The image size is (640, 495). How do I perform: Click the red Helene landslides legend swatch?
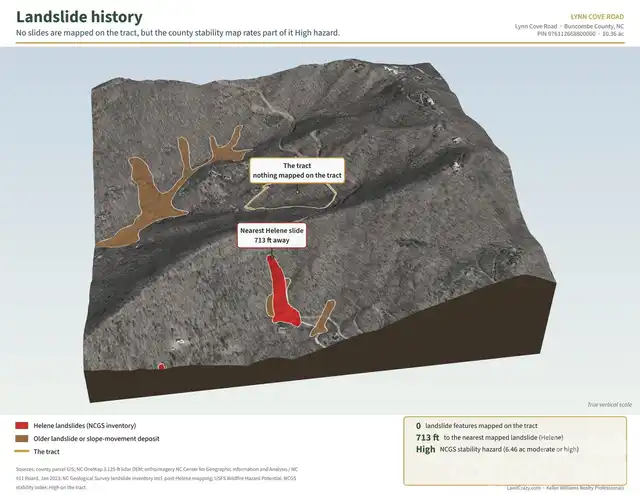pos(22,426)
